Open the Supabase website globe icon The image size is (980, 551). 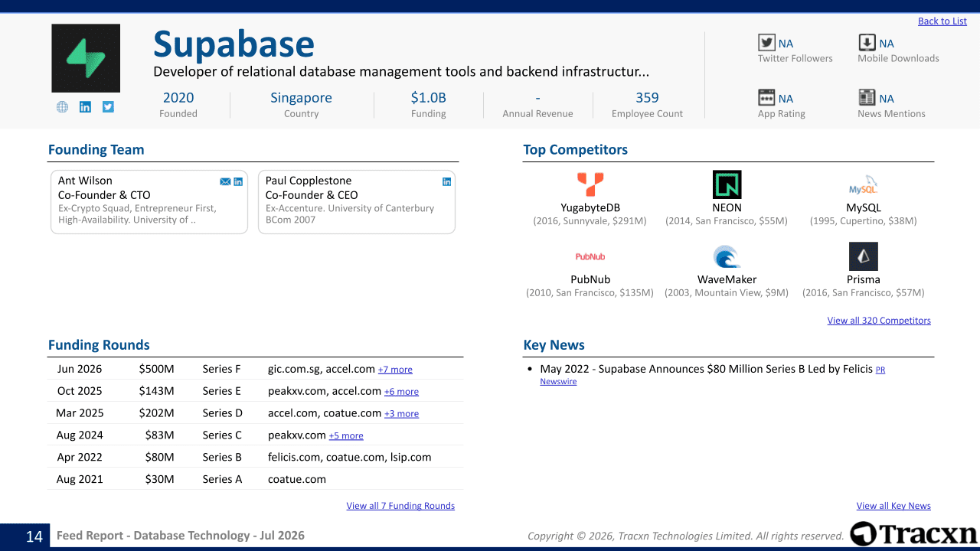(62, 107)
